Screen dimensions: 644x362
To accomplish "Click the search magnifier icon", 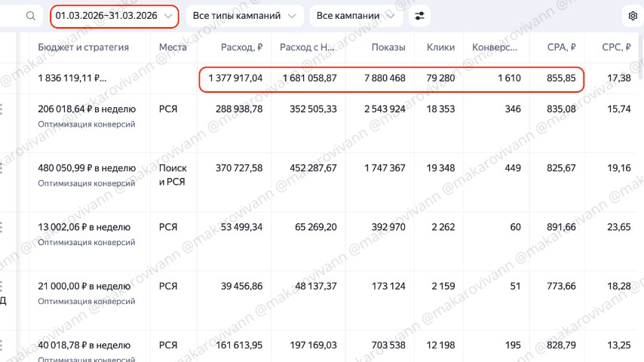I will [x=31, y=16].
